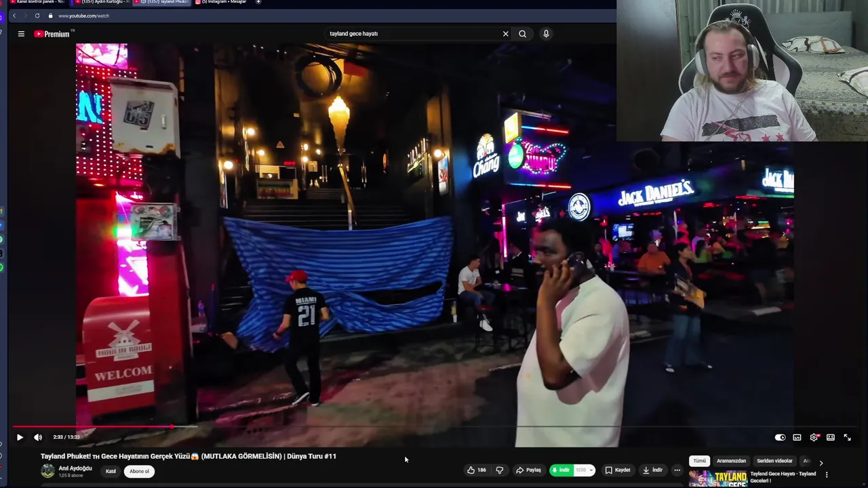This screenshot has height=488, width=868.
Task: Select the Tümü filter chip
Action: [699, 461]
